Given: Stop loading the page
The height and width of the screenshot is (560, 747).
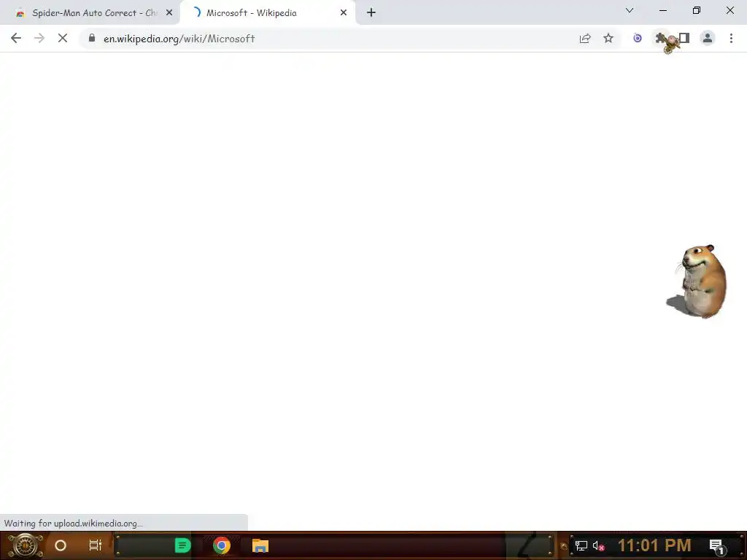Looking at the screenshot, I should point(63,38).
